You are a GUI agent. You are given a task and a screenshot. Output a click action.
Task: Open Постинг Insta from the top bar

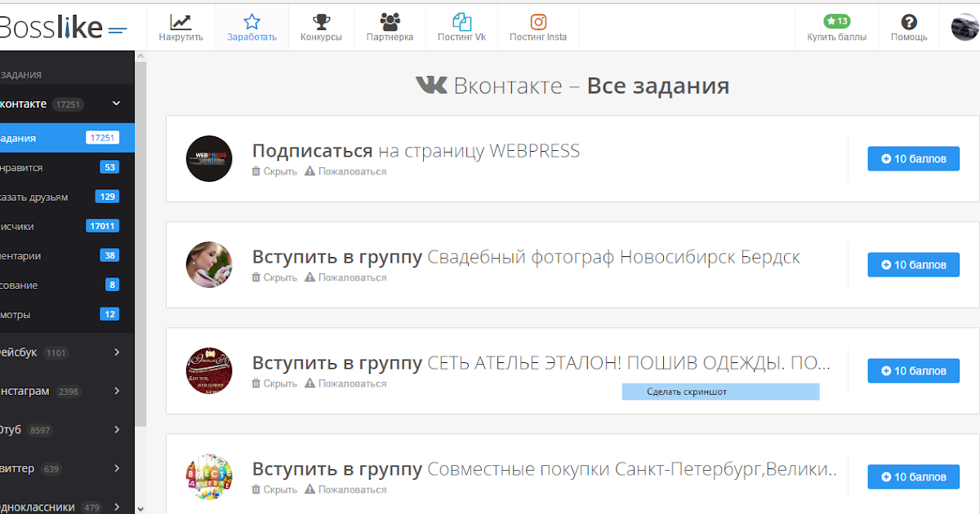[x=538, y=28]
